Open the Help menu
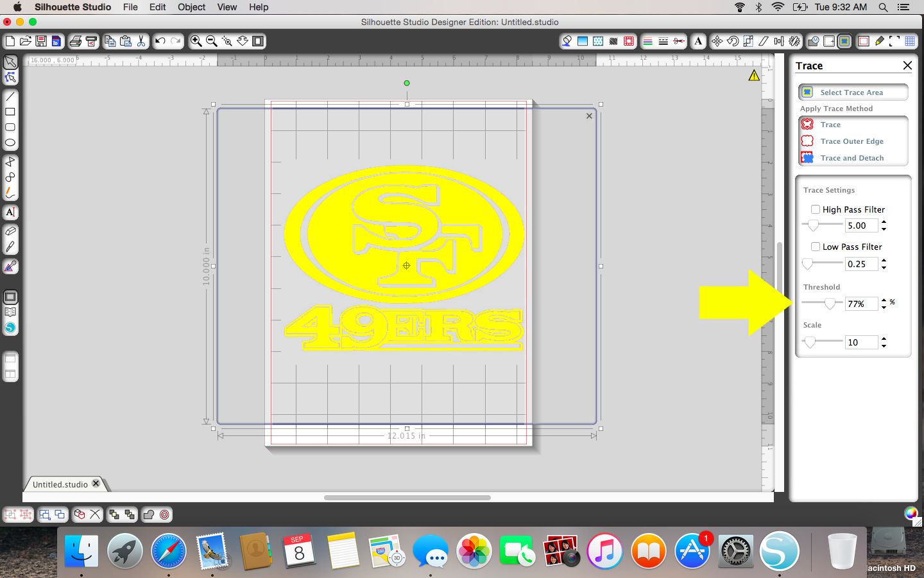The width and height of the screenshot is (924, 578). (x=259, y=7)
